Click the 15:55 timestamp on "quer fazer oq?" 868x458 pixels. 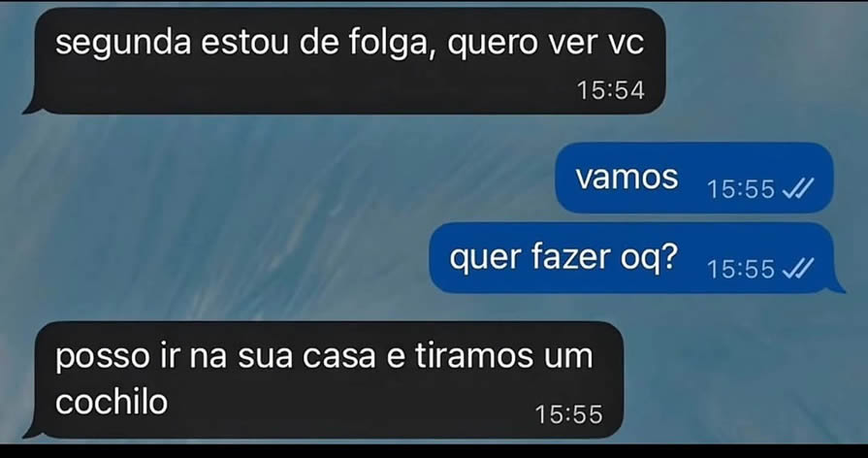click(741, 269)
